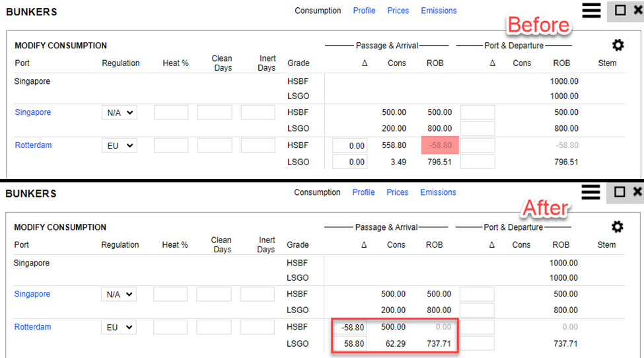Open Rotterdam EU regulation dropdown in Before panel
The width and height of the screenshot is (644, 358).
tap(120, 145)
